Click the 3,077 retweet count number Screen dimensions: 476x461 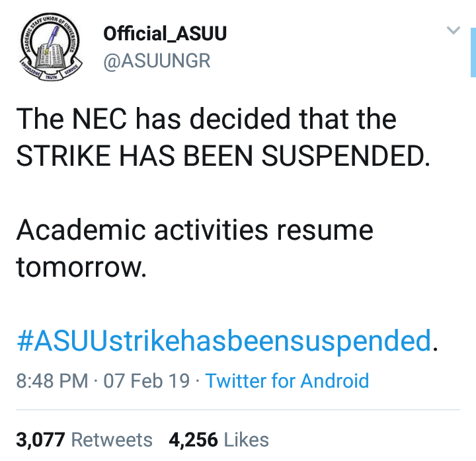(x=40, y=440)
